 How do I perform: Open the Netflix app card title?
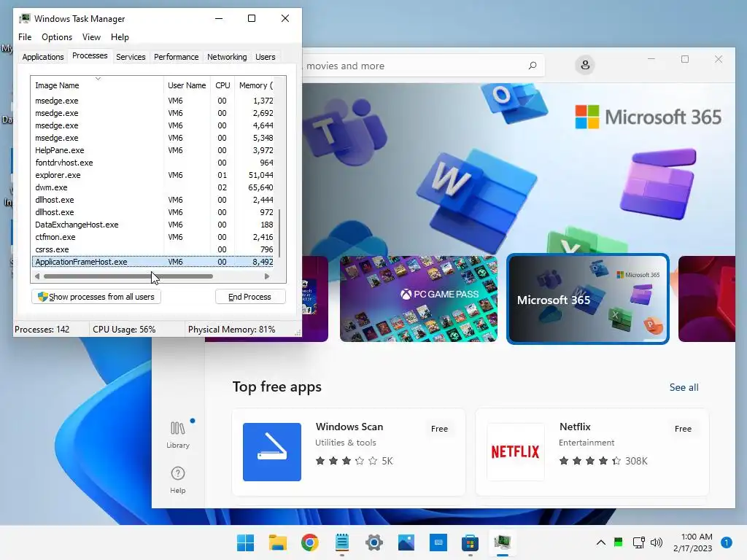[575, 427]
